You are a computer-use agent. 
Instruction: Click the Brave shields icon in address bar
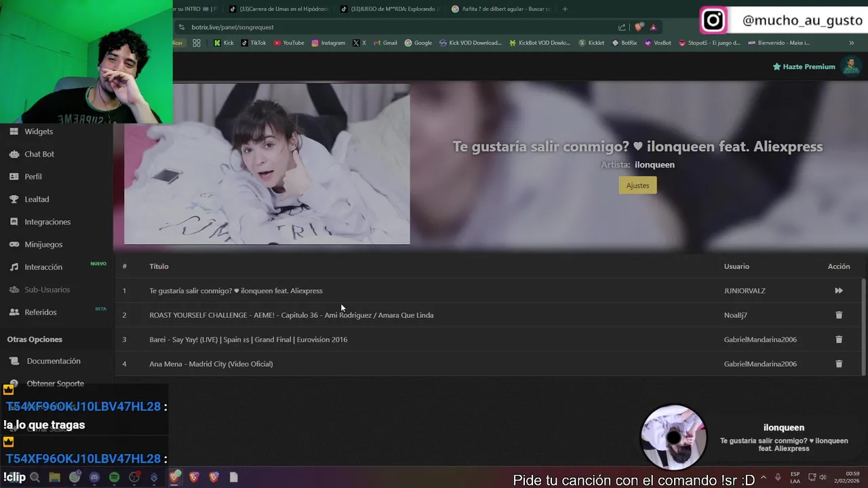(x=639, y=27)
